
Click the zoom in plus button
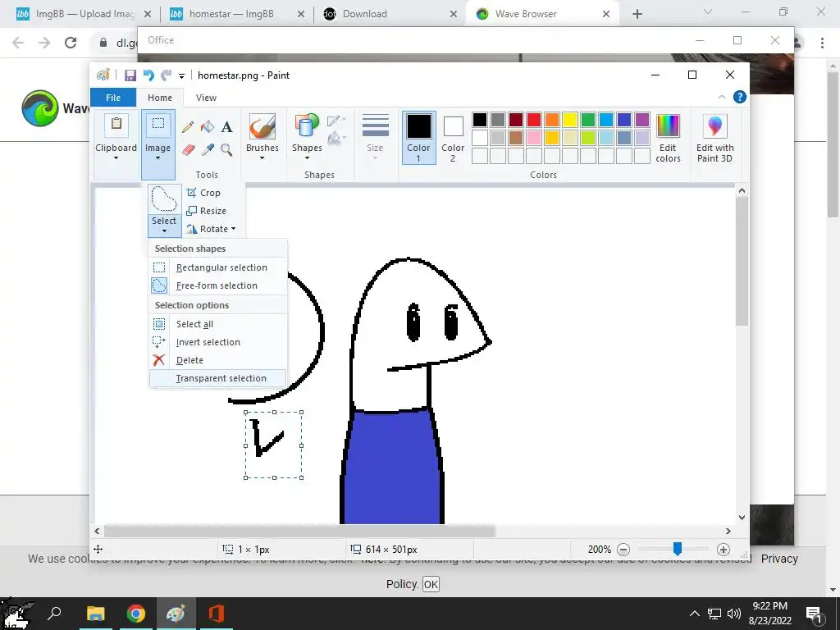point(724,549)
